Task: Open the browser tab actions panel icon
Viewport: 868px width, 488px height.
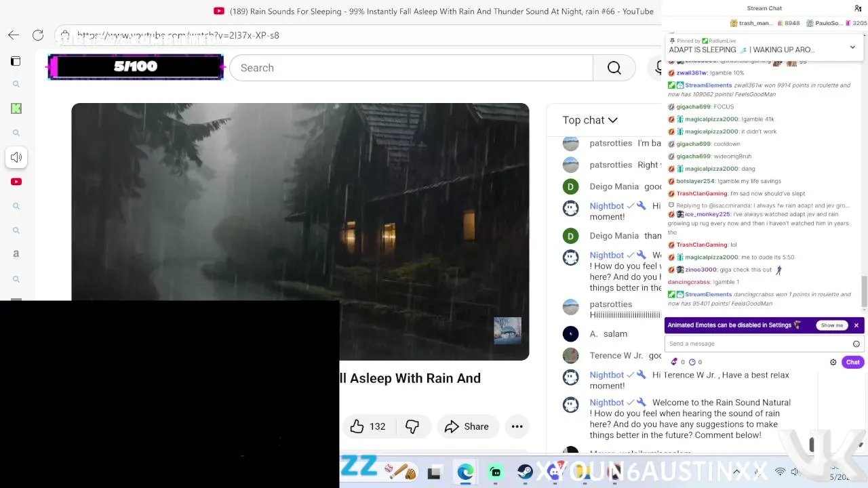Action: pos(16,61)
